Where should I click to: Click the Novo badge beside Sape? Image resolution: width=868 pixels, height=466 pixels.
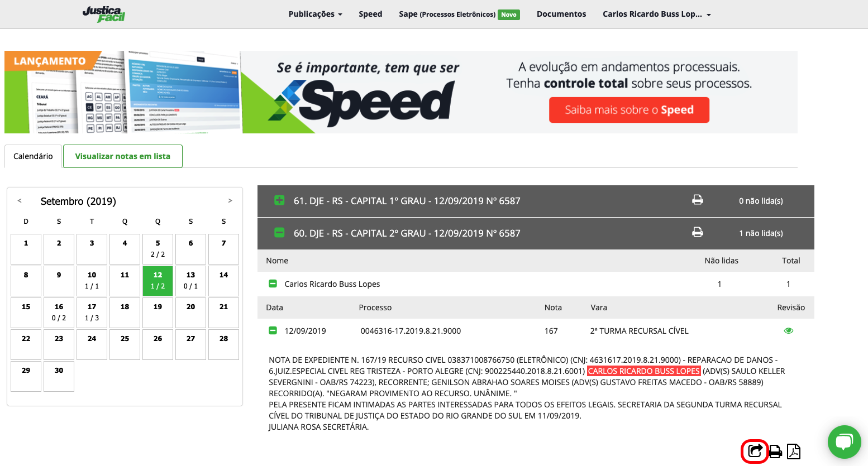point(509,15)
